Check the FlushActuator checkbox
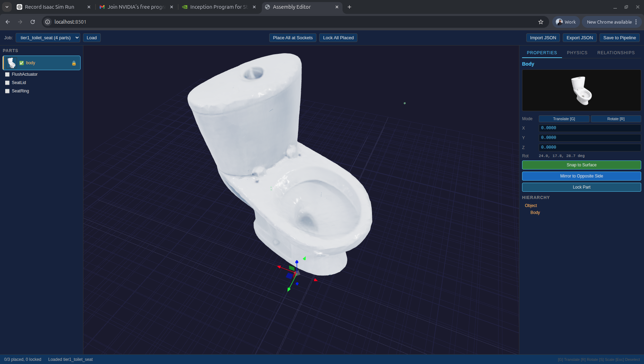 [7, 74]
